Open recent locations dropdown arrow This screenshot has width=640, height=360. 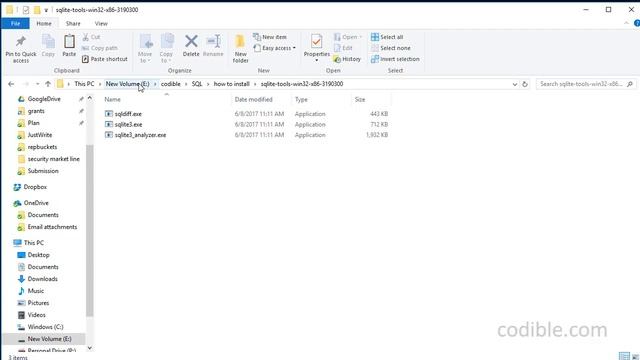(37, 84)
